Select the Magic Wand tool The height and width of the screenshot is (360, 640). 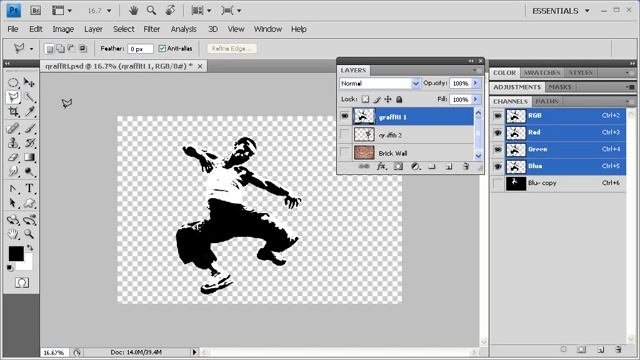(x=29, y=97)
